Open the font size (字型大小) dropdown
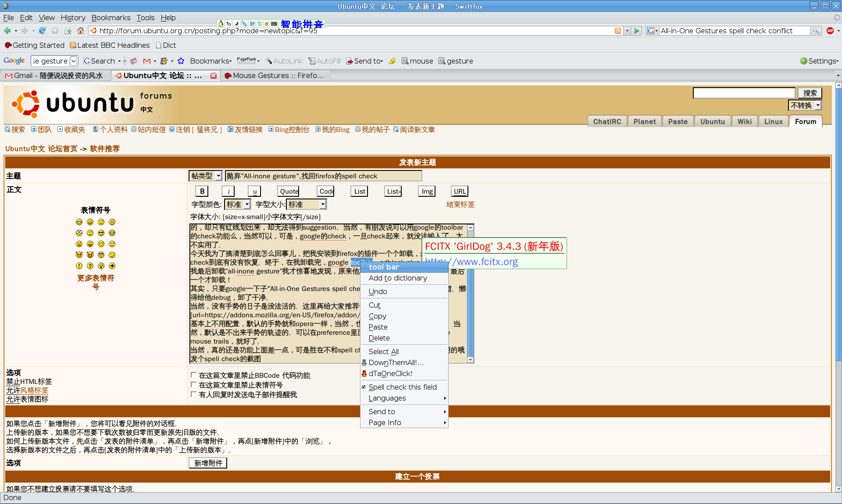This screenshot has width=842, height=504. point(306,204)
